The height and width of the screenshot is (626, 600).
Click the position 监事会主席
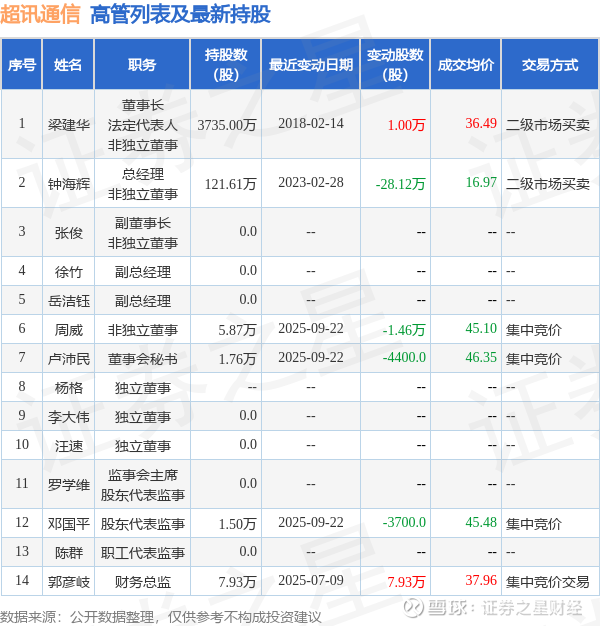[143, 475]
